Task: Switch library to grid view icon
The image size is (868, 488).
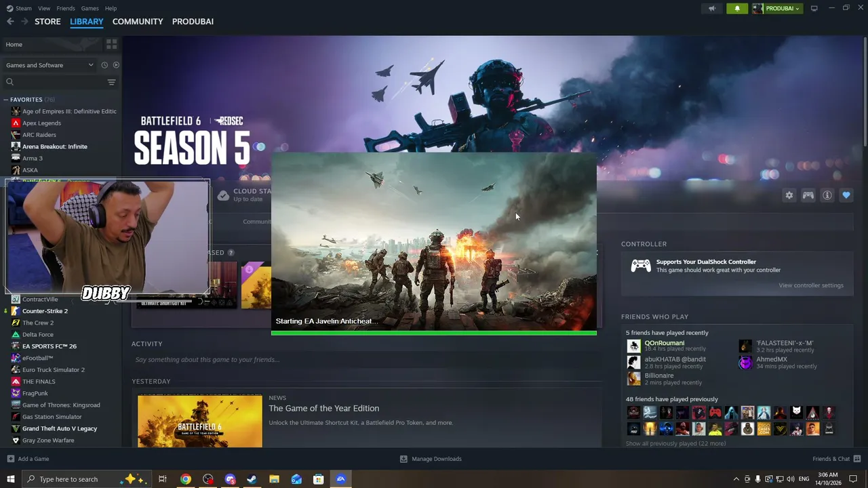Action: pyautogui.click(x=112, y=44)
